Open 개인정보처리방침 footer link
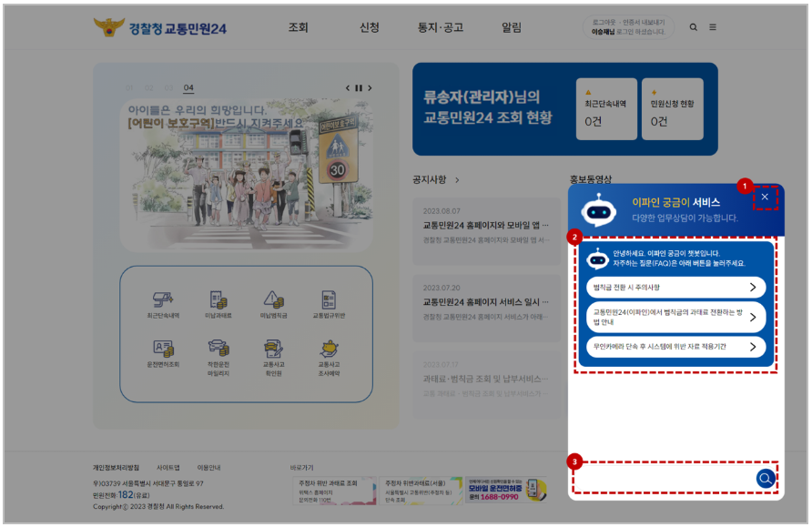 pos(116,468)
